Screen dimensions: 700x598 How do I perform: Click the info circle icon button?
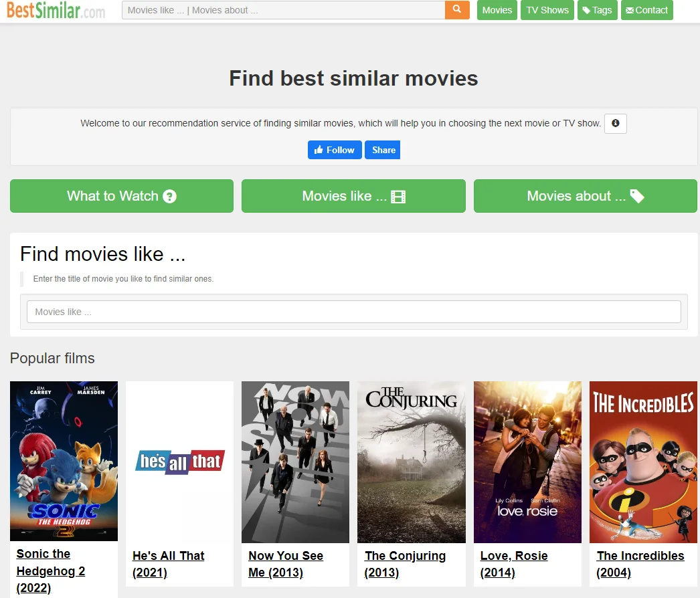click(x=615, y=124)
